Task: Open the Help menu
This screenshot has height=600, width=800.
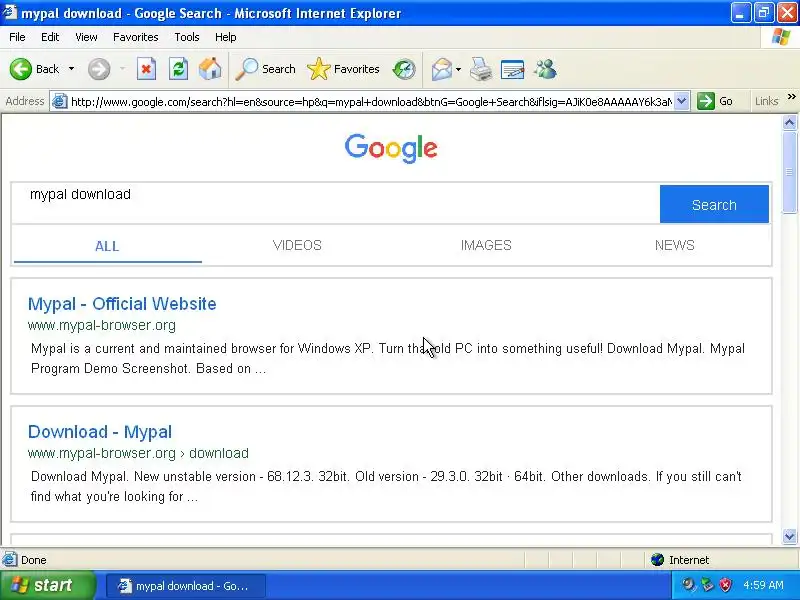Action: pyautogui.click(x=226, y=37)
